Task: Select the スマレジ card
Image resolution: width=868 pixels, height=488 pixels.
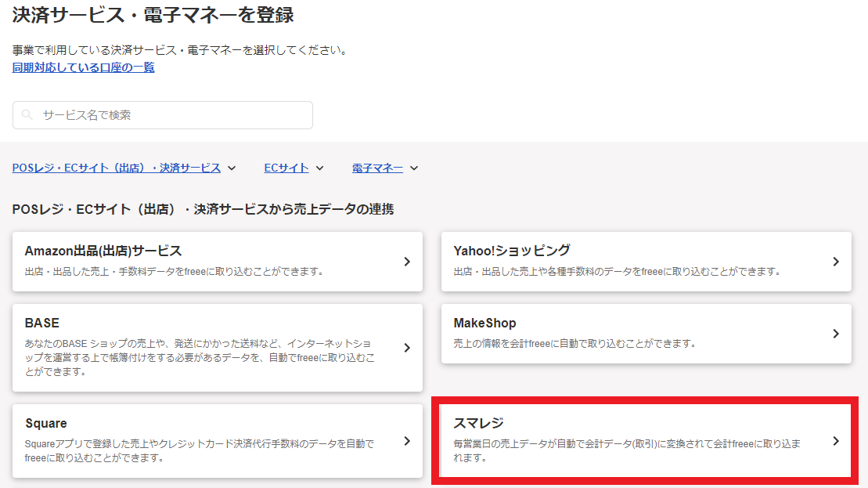Action: [x=646, y=441]
